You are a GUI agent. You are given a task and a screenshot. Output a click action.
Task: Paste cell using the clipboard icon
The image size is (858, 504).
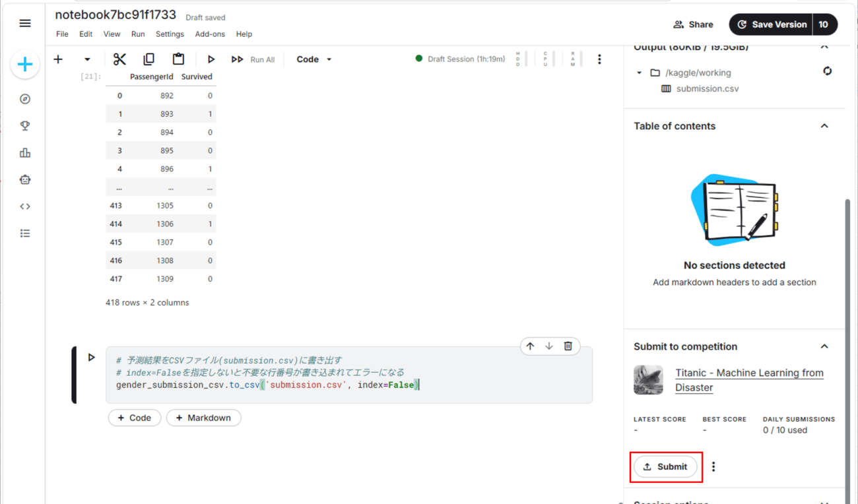point(178,59)
